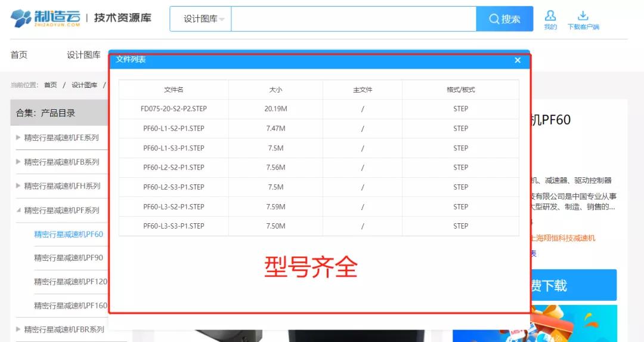Click the free download button behind the dialog

point(574,285)
